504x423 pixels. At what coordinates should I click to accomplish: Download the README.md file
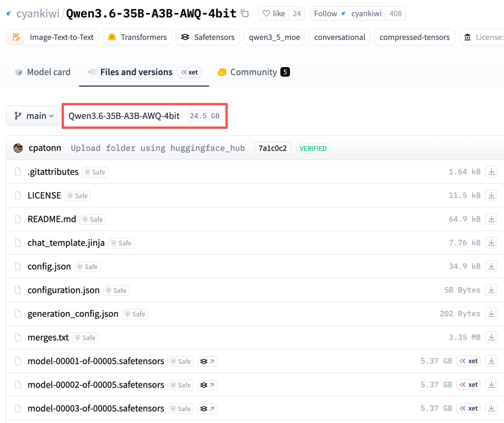click(491, 219)
